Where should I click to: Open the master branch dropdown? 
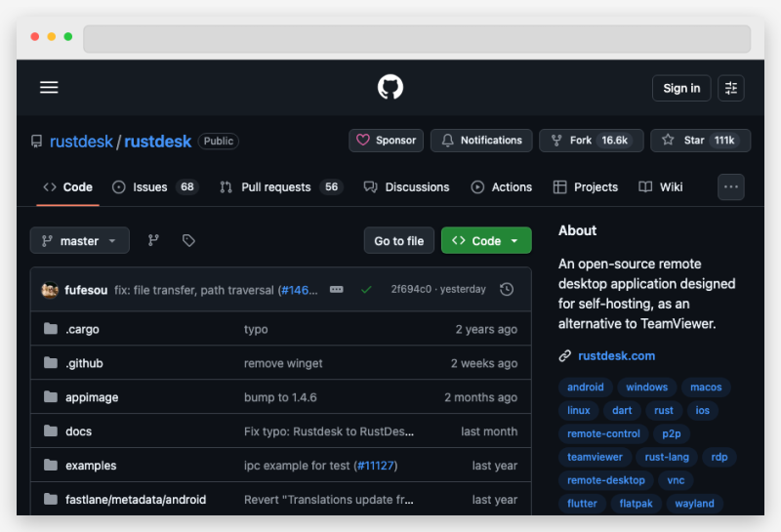80,240
